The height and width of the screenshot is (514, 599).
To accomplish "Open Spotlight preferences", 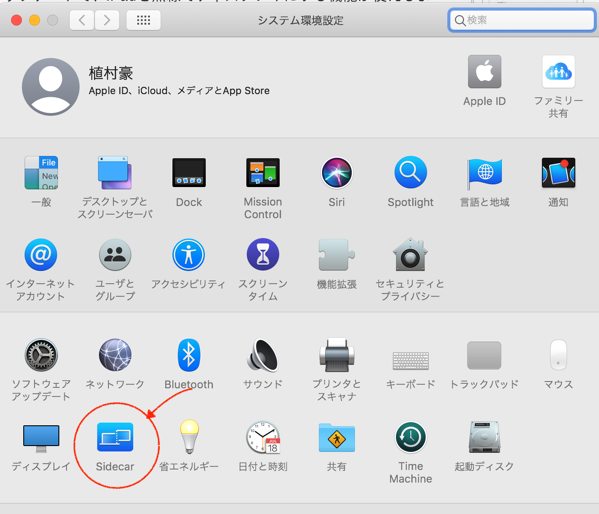I will [410, 173].
